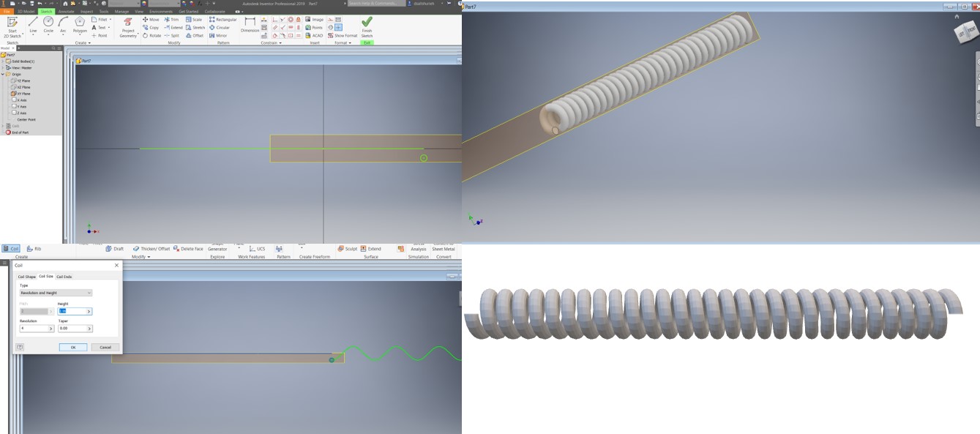Select End of Part marker
The width and height of the screenshot is (980, 434).
coord(17,132)
